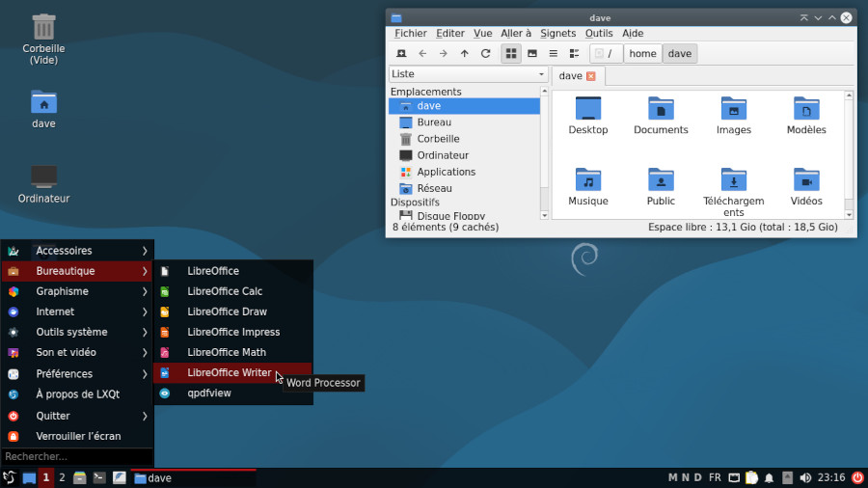The width and height of the screenshot is (868, 488).
Task: Switch to virtual desktop 2
Action: click(62, 478)
